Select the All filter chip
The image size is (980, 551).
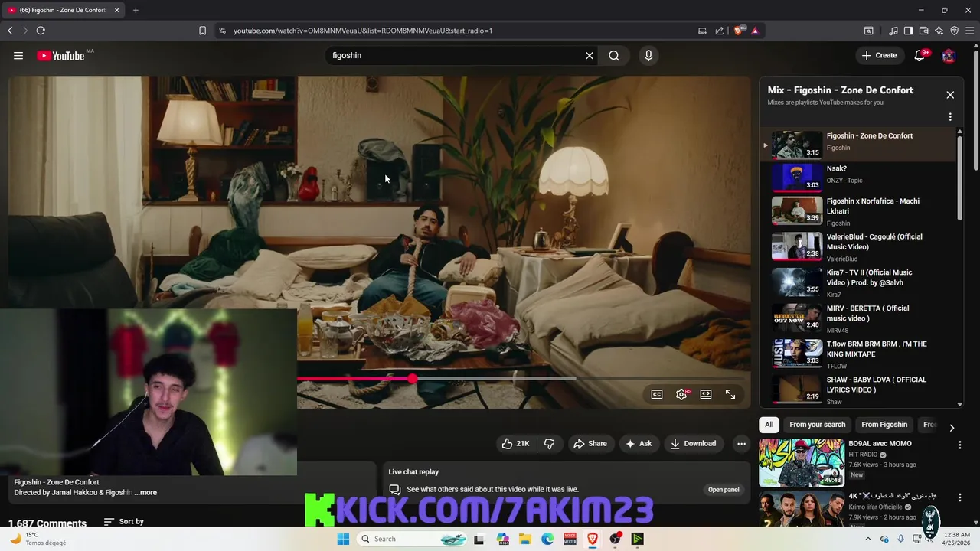pos(769,425)
